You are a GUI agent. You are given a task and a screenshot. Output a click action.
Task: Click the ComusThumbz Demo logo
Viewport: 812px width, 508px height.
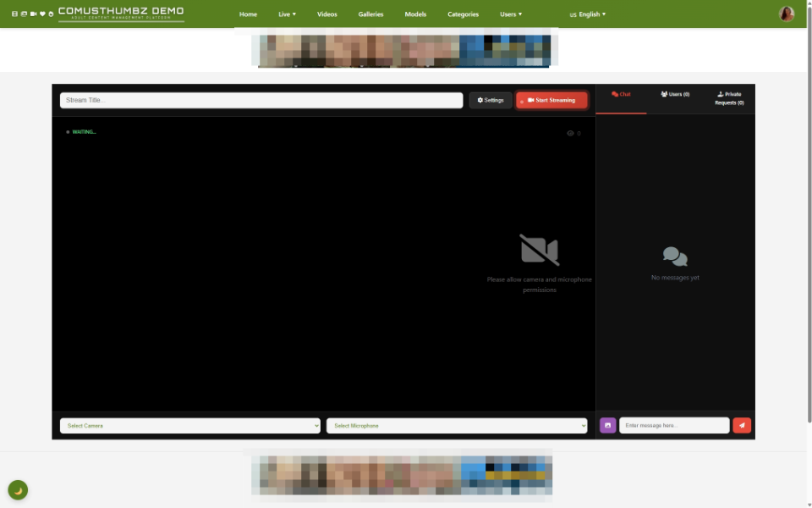tap(121, 14)
